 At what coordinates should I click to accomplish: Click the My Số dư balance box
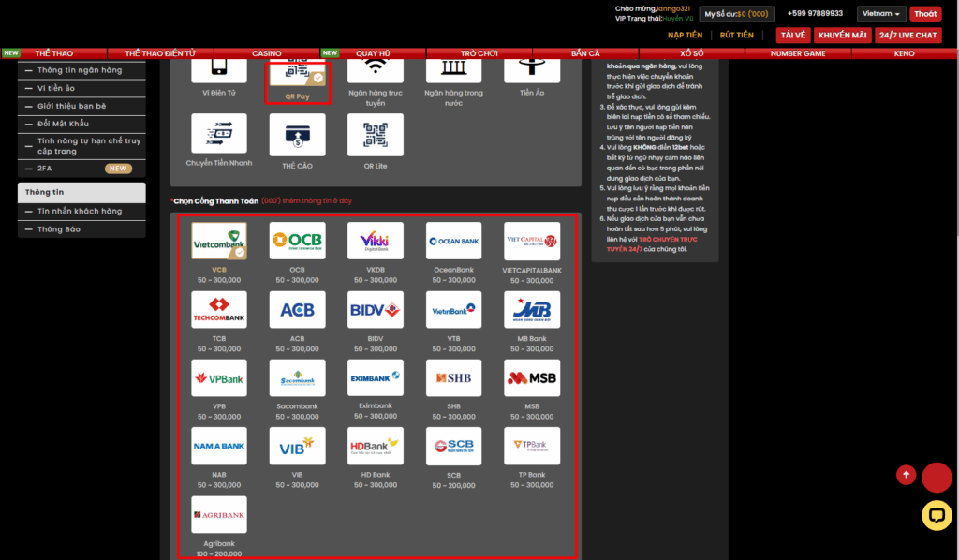tap(736, 13)
